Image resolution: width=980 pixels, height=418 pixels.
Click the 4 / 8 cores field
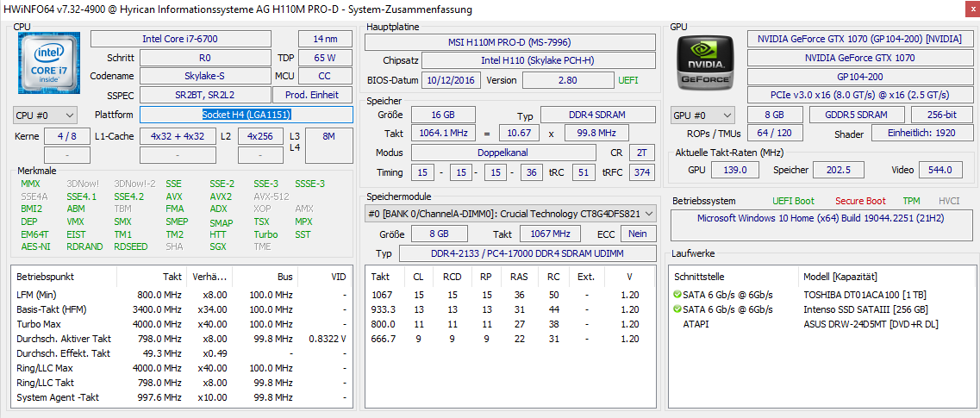pyautogui.click(x=66, y=136)
